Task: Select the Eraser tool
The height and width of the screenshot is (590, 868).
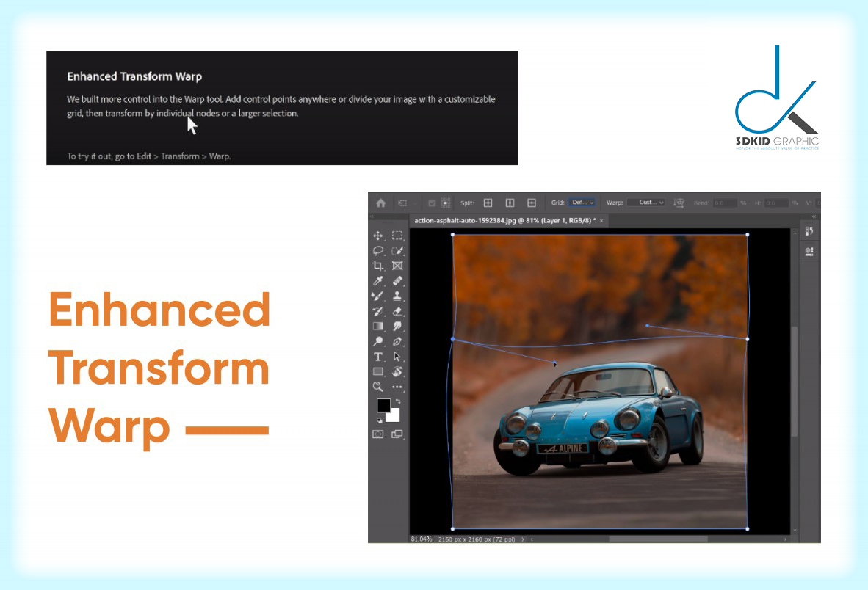Action: click(x=397, y=311)
